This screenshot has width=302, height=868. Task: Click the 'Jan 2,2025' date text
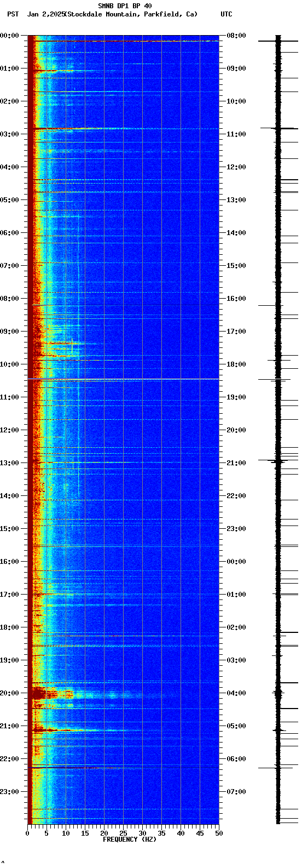tap(45, 14)
